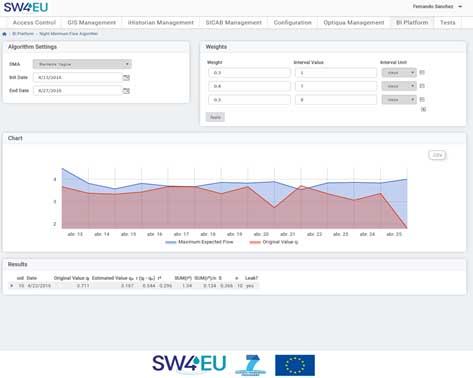Click the Results panel title

18,264
